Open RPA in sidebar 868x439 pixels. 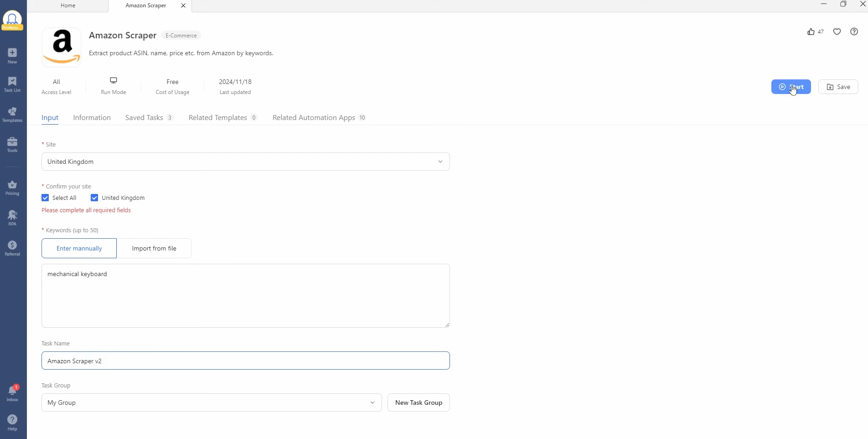click(x=12, y=218)
